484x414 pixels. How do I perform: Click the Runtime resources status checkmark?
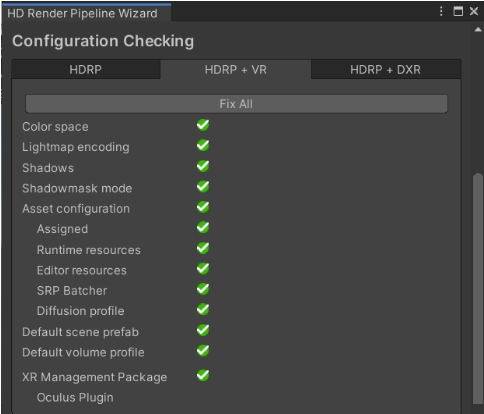tap(203, 248)
